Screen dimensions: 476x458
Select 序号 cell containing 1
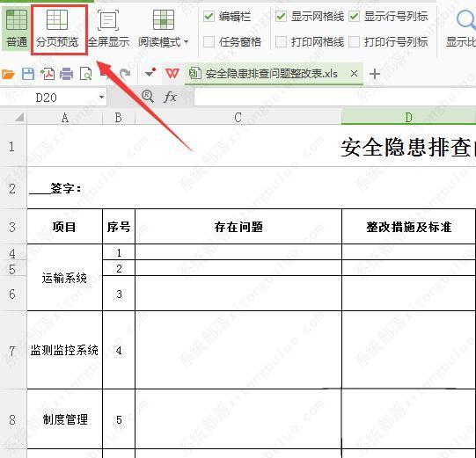tap(119, 252)
